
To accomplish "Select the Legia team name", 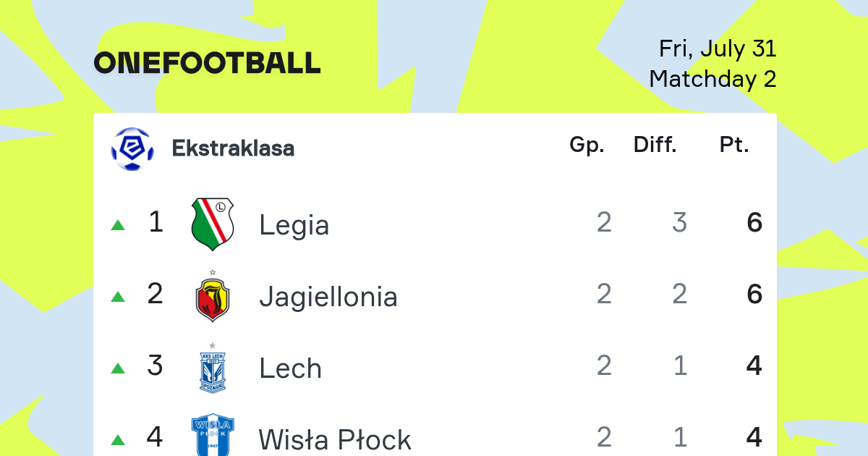I will click(x=294, y=225).
